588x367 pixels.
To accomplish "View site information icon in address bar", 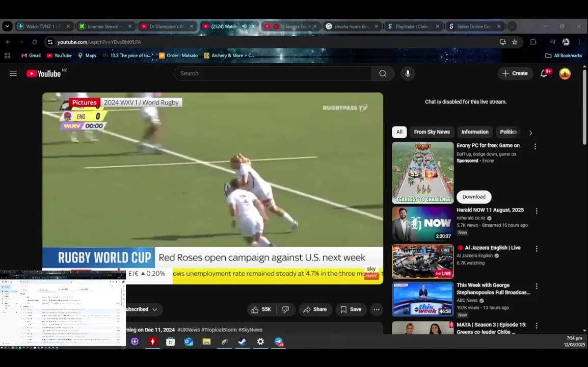I will (x=50, y=42).
